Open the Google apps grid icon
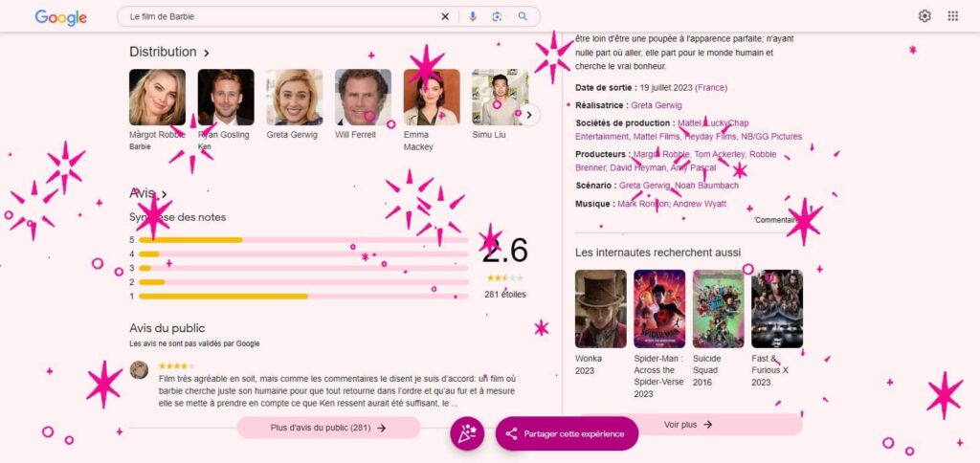The height and width of the screenshot is (463, 980). [952, 16]
